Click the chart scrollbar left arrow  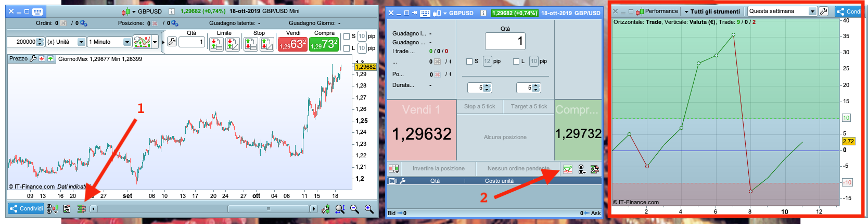[93, 209]
